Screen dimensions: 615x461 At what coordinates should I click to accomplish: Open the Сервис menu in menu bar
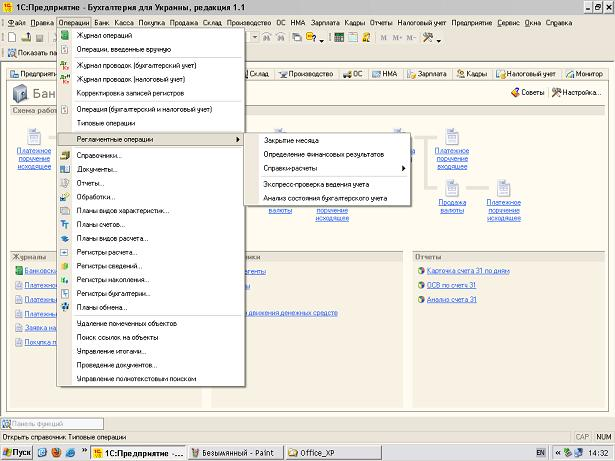point(508,23)
